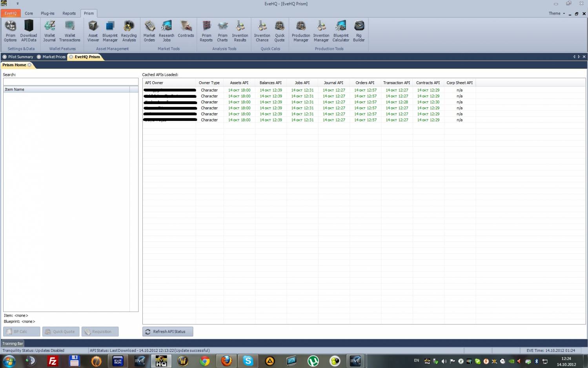
Task: Open Skype from taskbar
Action: [x=248, y=361]
